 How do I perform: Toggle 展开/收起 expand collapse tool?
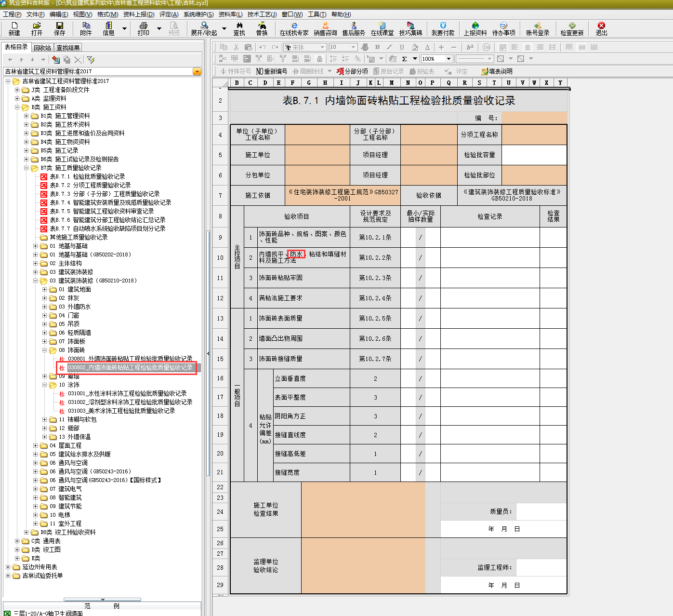(x=204, y=28)
